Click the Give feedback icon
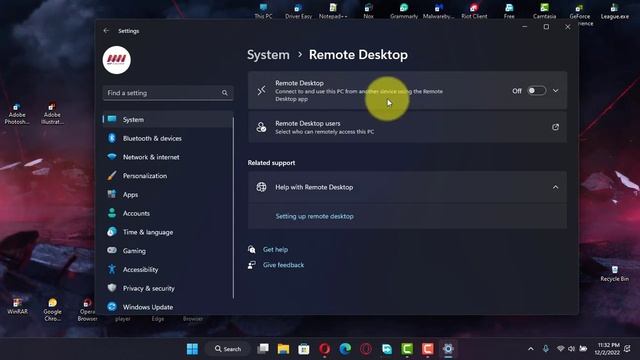640x360 pixels. pos(252,265)
